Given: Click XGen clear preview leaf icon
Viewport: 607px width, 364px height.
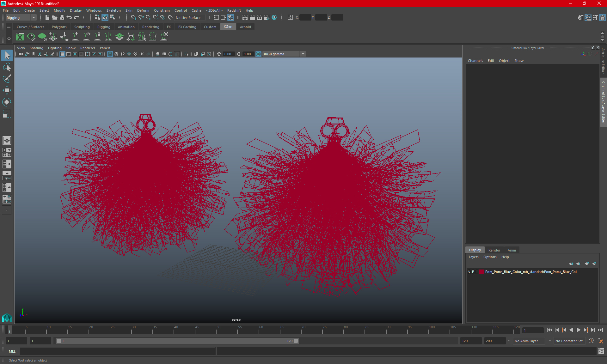Looking at the screenshot, I should click(42, 37).
